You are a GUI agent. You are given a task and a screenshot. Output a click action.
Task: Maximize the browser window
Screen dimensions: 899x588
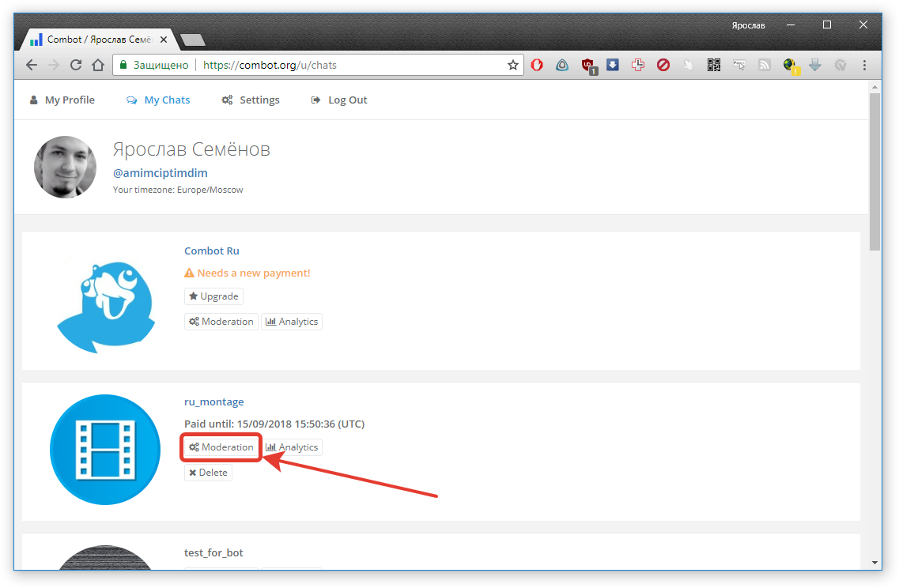tap(827, 24)
